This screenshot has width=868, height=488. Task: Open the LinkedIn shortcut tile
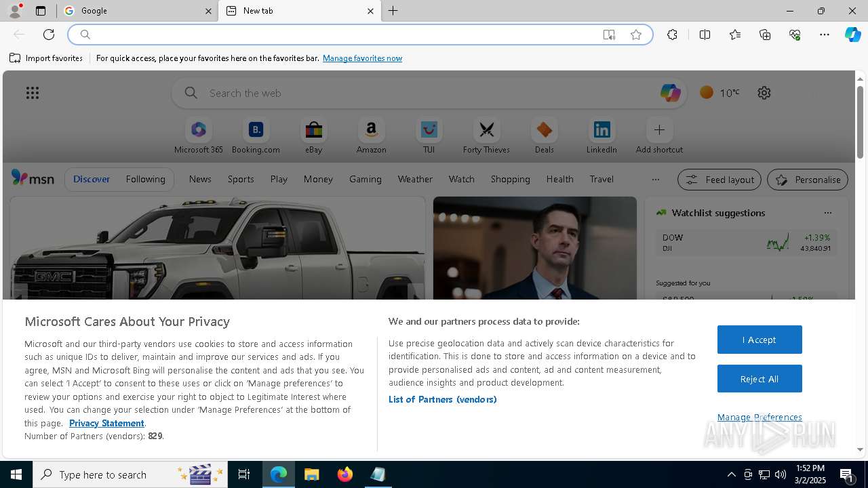601,136
